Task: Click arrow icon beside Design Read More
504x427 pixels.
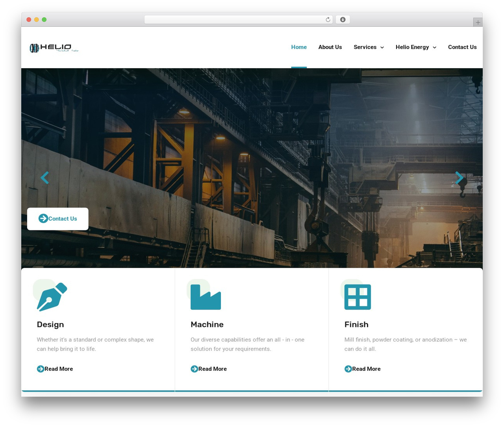Action: pos(40,369)
